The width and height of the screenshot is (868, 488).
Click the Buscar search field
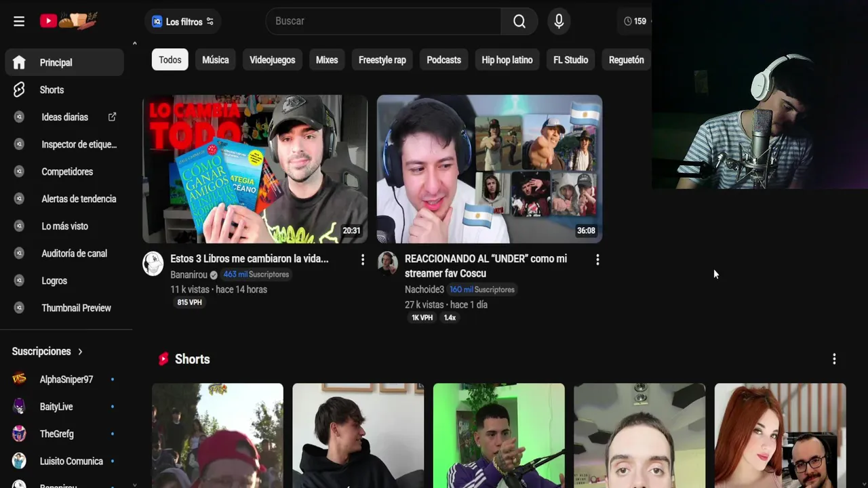click(x=383, y=21)
